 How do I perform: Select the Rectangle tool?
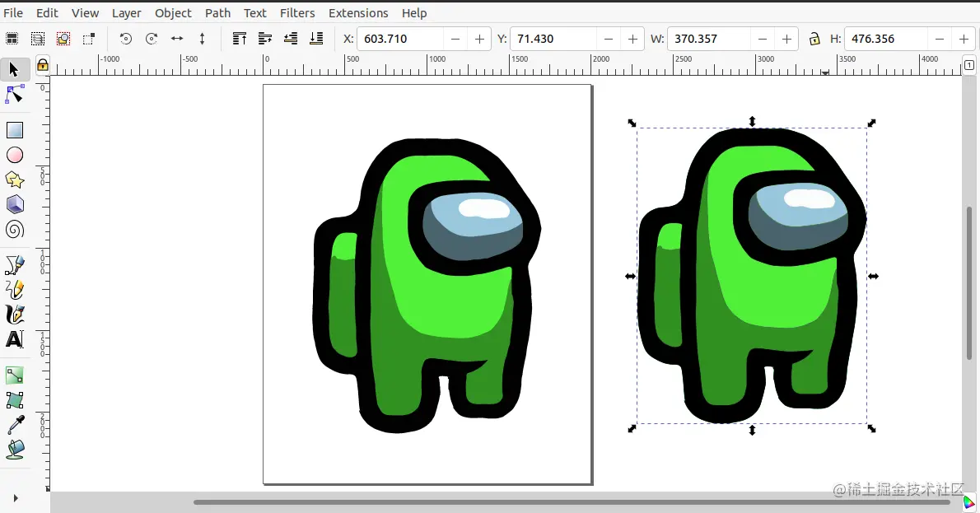click(14, 130)
